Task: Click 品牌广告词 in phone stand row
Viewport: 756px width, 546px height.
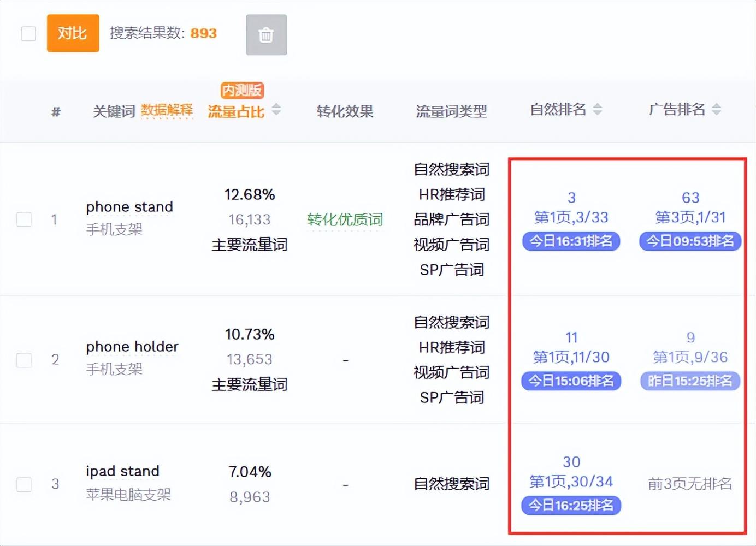Action: point(452,219)
